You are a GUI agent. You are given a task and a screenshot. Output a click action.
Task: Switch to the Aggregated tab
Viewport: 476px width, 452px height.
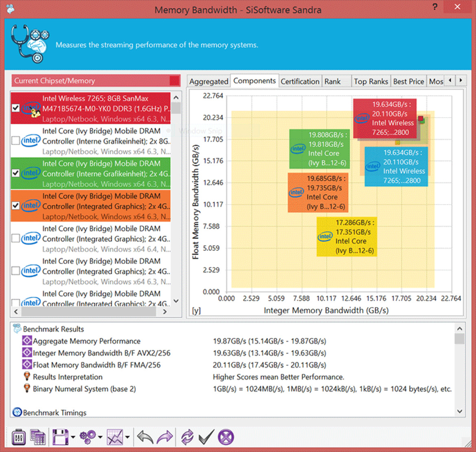pos(209,81)
